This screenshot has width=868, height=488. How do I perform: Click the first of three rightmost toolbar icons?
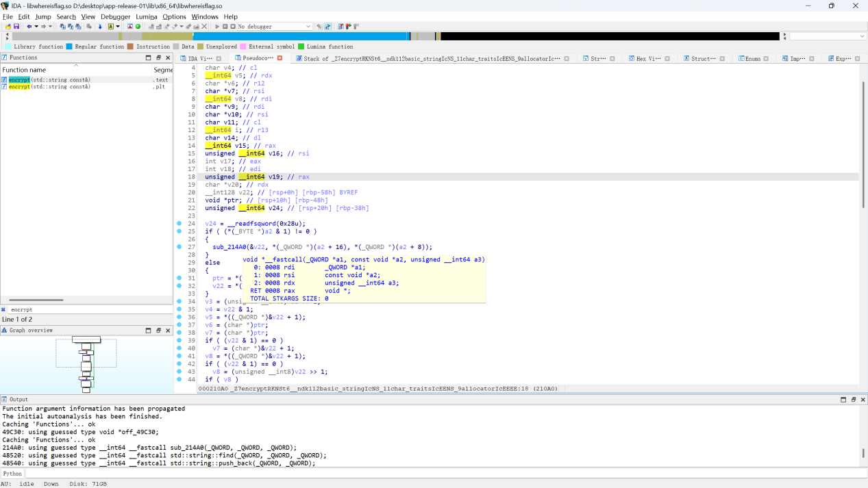[340, 26]
